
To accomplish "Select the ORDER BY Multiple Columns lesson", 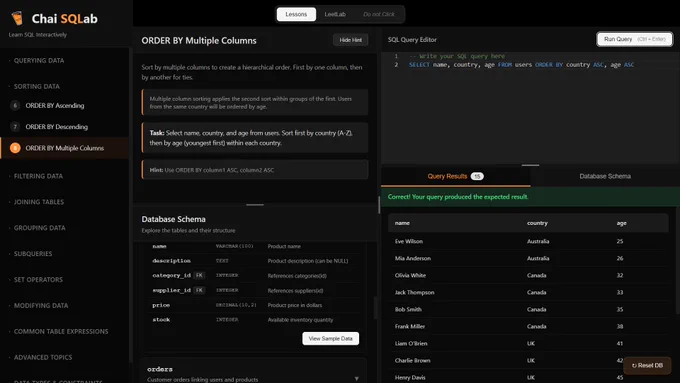I will coord(65,148).
